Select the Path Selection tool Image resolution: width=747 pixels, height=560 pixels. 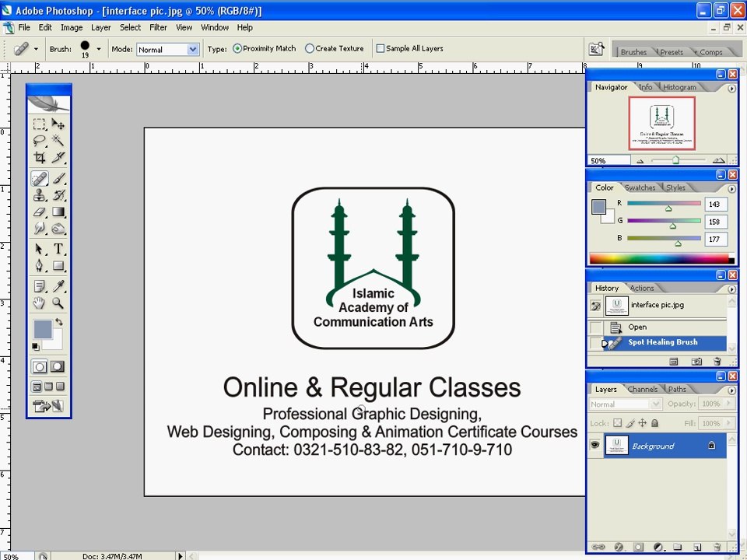coord(40,249)
